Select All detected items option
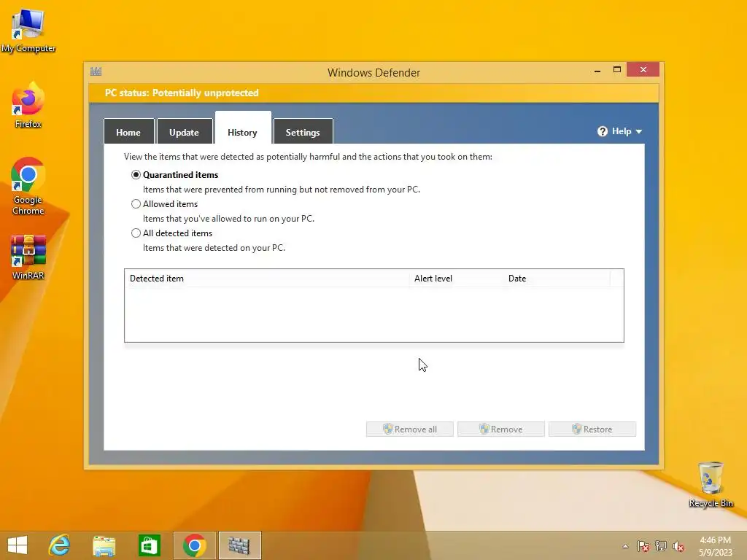 click(x=136, y=233)
